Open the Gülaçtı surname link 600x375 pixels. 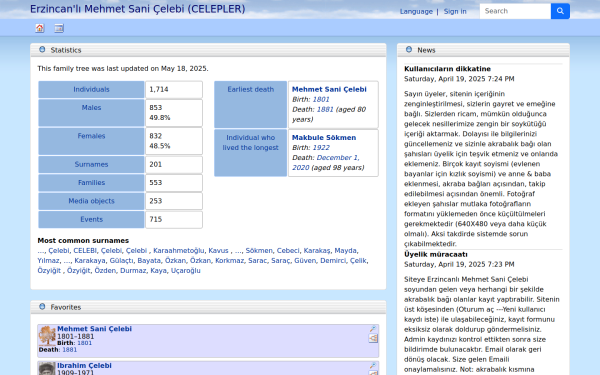(122, 261)
